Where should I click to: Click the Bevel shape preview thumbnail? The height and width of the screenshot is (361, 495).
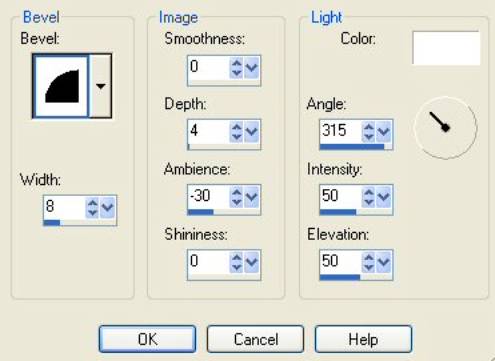click(x=61, y=86)
